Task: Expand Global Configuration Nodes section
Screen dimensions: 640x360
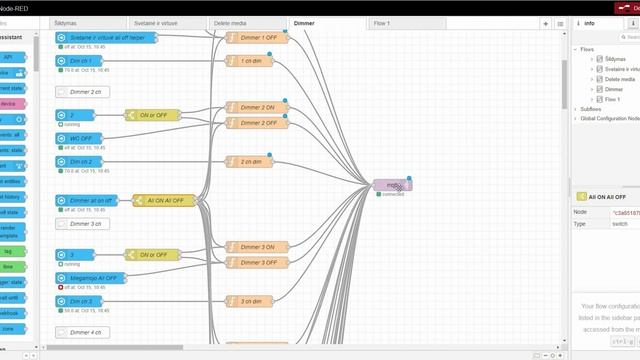Action: [576, 118]
